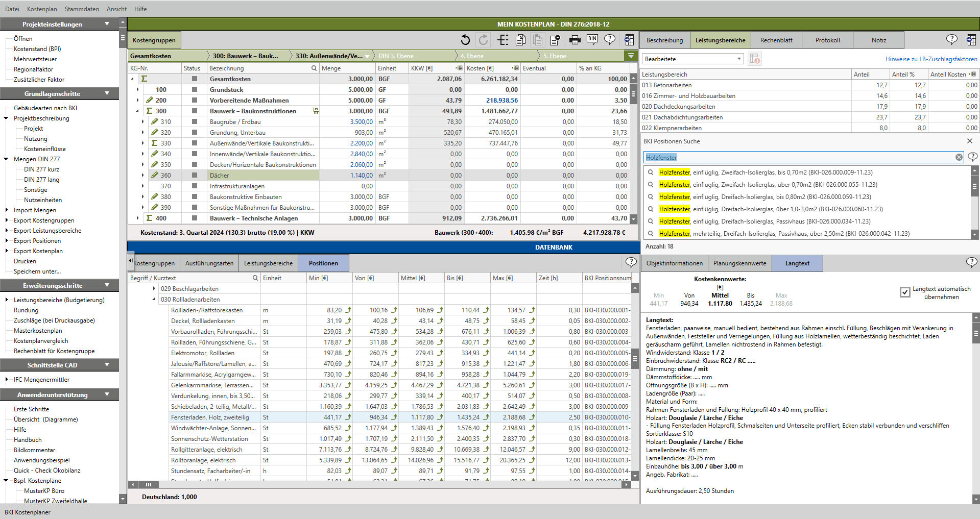Toggle status square of row 400 Technische Anlagen
Viewport: 980px width, 519px height.
pos(195,218)
